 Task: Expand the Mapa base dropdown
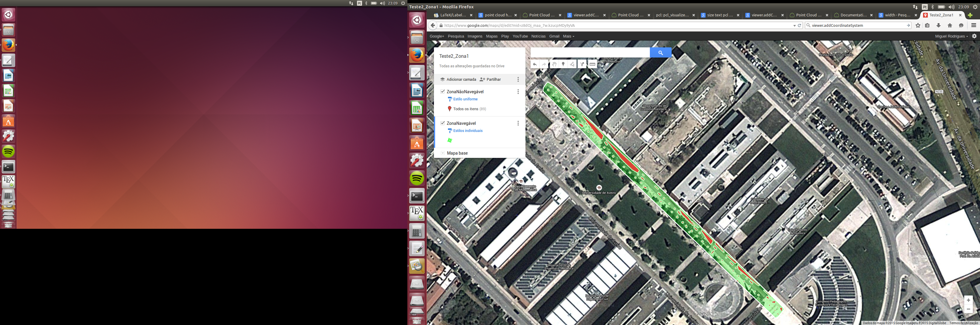coord(443,153)
